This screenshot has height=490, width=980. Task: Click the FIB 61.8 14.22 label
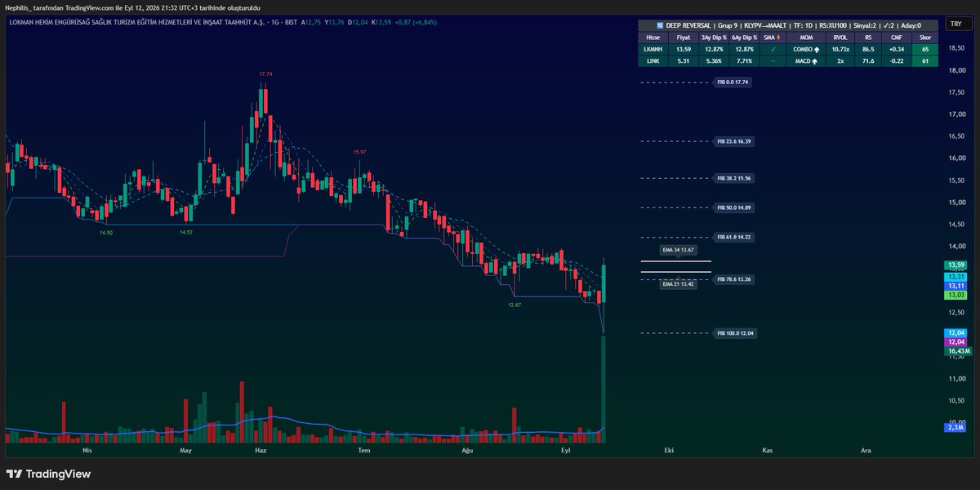tap(734, 237)
